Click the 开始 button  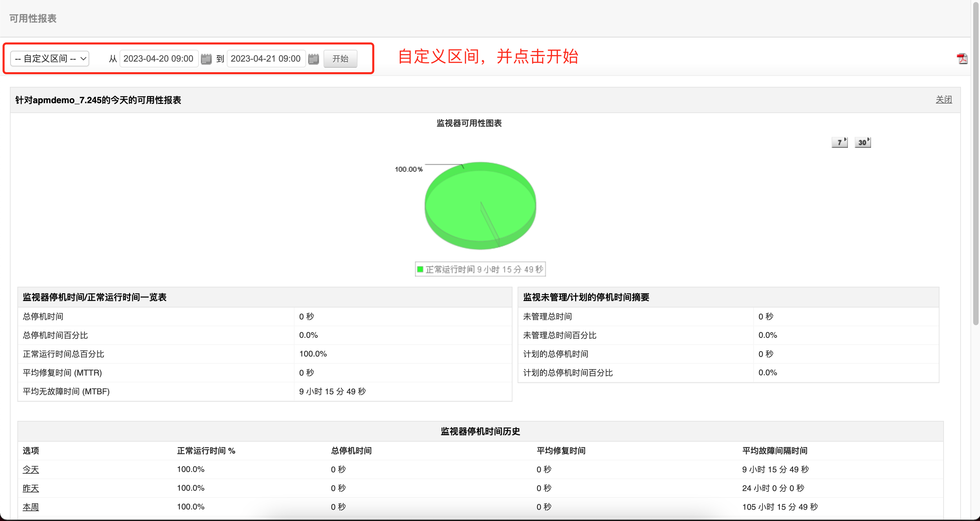(340, 59)
